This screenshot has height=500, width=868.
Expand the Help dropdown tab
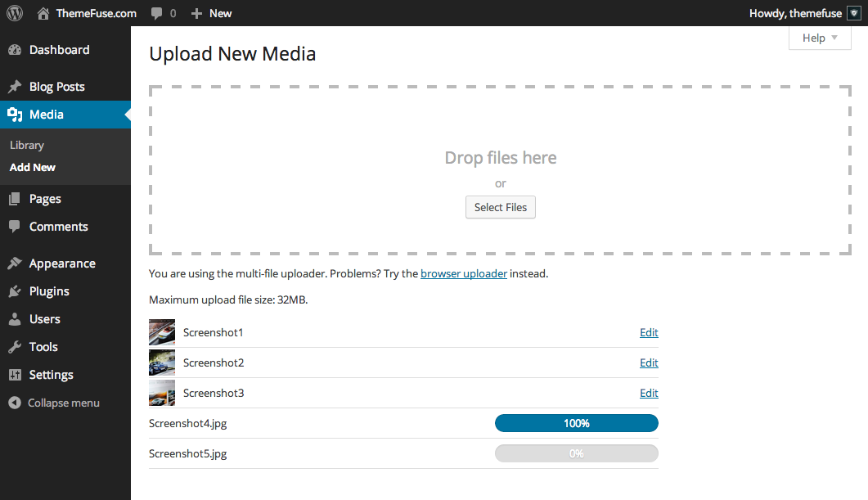point(820,38)
